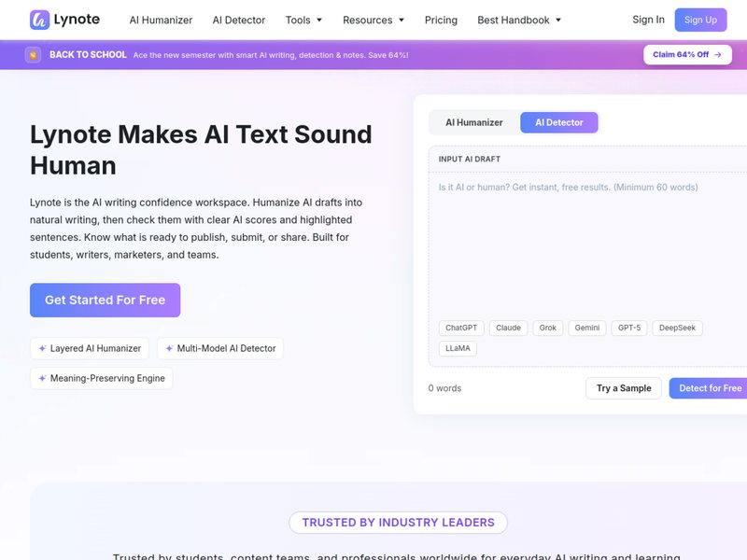Click the sparkle icon on Multi-Model AI Detector
The width and height of the screenshot is (747, 560).
click(169, 348)
